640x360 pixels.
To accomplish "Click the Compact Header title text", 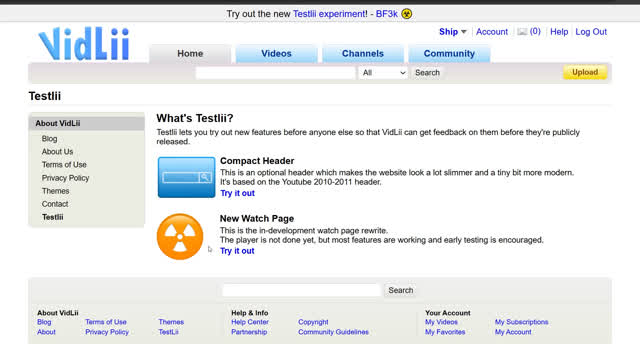I will (257, 161).
